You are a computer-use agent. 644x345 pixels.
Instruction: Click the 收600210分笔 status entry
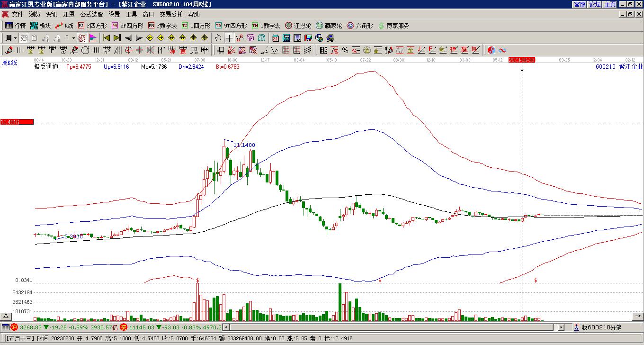pos(598,327)
